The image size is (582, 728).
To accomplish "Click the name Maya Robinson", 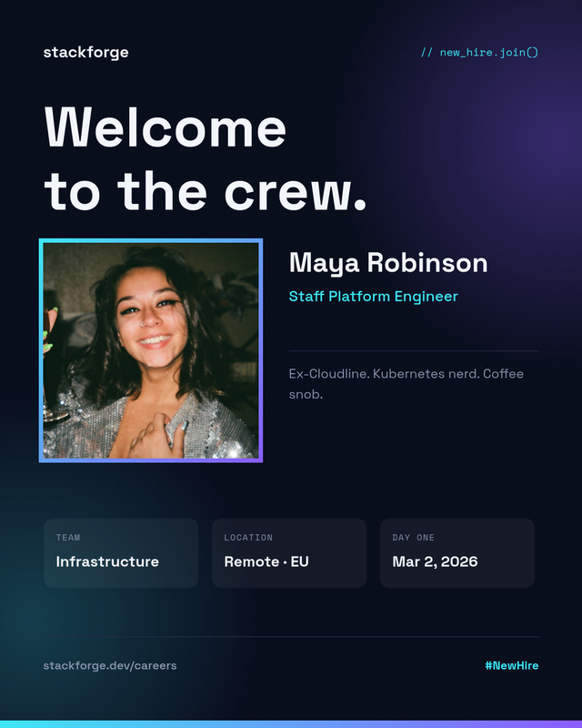I will [388, 263].
